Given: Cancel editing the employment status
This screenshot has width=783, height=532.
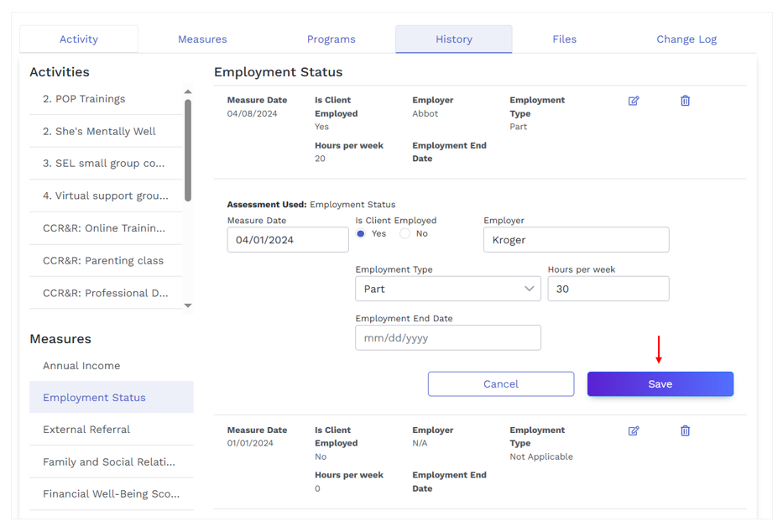Looking at the screenshot, I should tap(501, 383).
